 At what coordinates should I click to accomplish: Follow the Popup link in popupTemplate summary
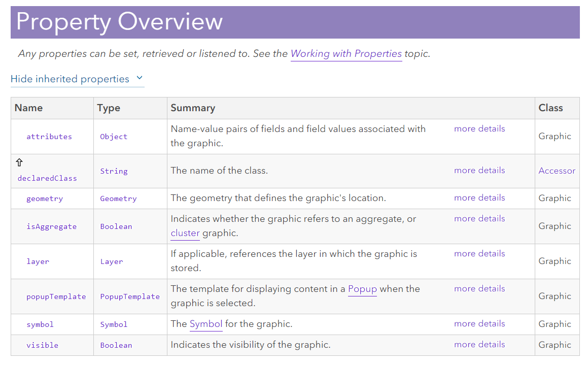click(362, 289)
